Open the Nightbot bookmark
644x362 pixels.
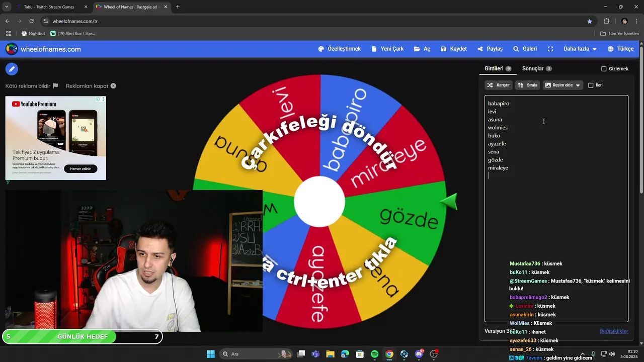(x=33, y=33)
